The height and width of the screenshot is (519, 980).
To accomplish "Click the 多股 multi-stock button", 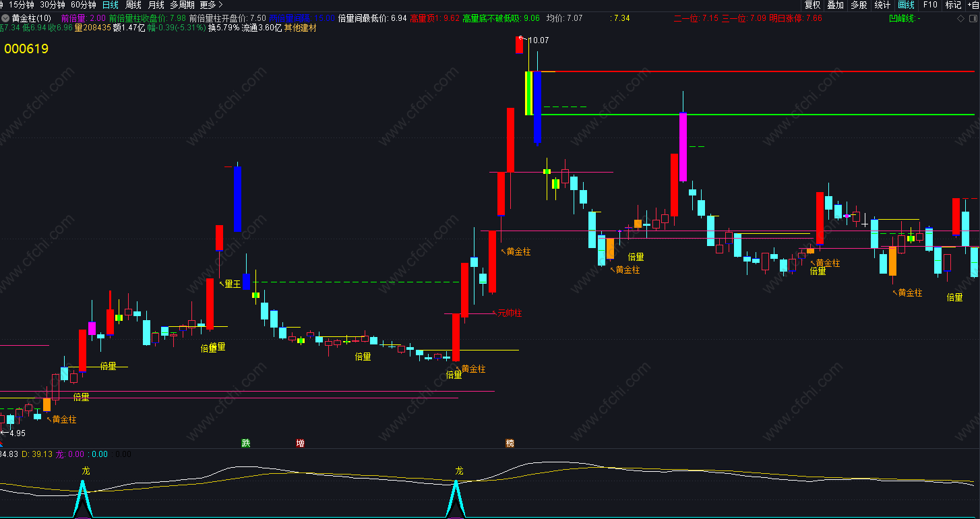I will tap(859, 5).
